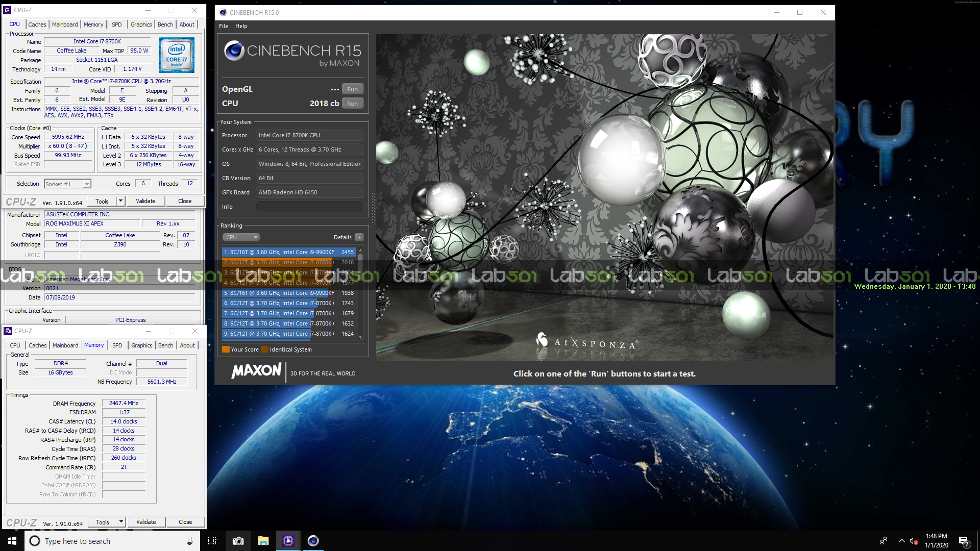Switch to CPU-Z via taskbar icon
Viewport: 980px width, 551px height.
288,541
